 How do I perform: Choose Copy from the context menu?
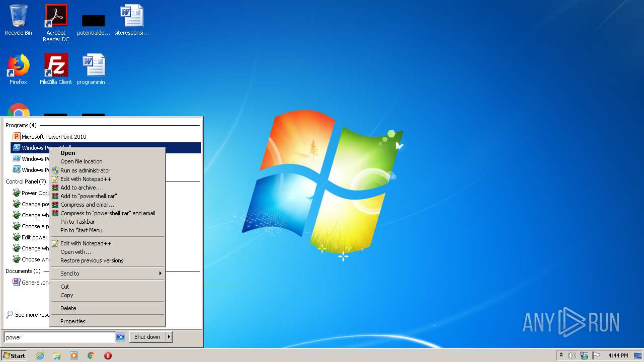pos(108,295)
